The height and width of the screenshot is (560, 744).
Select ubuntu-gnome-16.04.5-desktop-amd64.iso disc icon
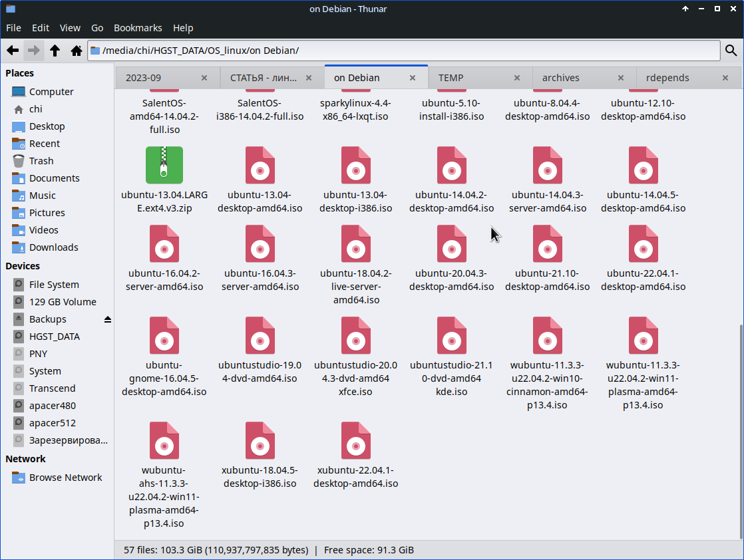tap(164, 336)
